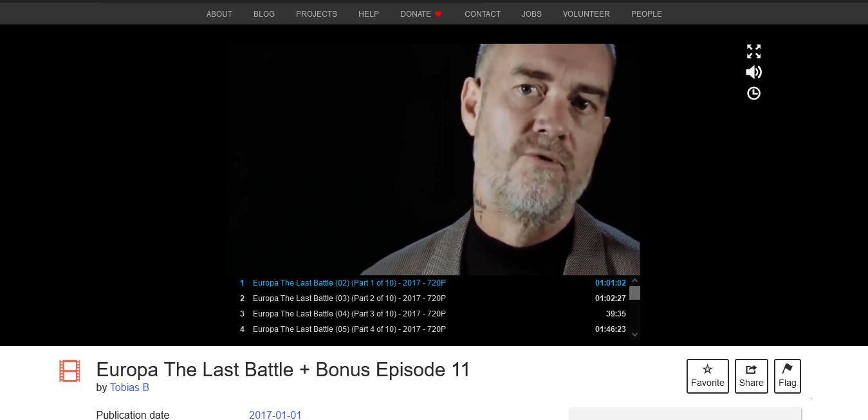Click the video frame to toggle playback
This screenshot has width=868, height=420.
pos(433,160)
